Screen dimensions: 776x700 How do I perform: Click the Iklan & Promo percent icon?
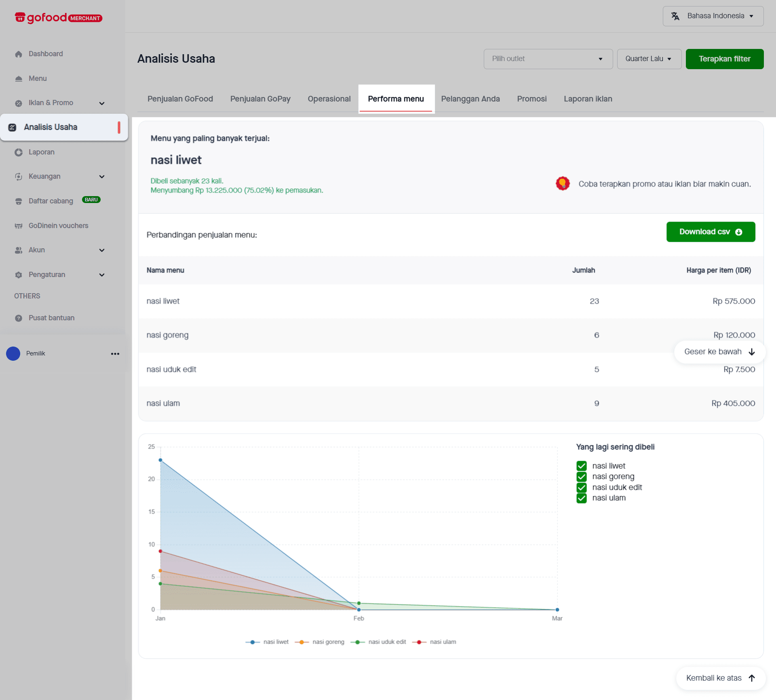[19, 103]
